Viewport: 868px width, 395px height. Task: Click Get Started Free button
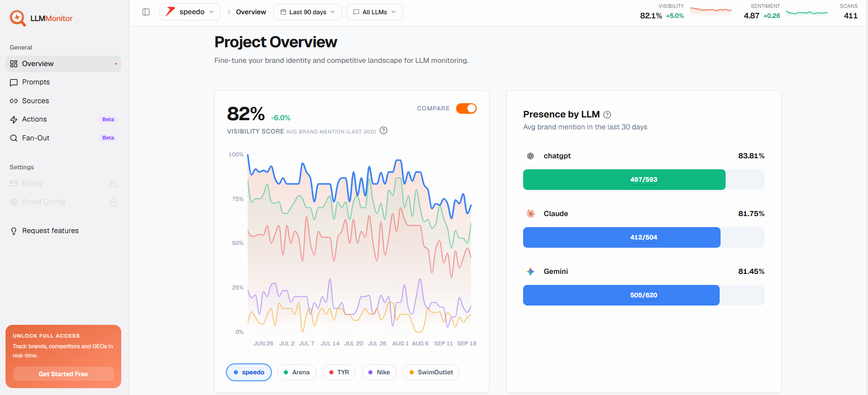point(63,374)
